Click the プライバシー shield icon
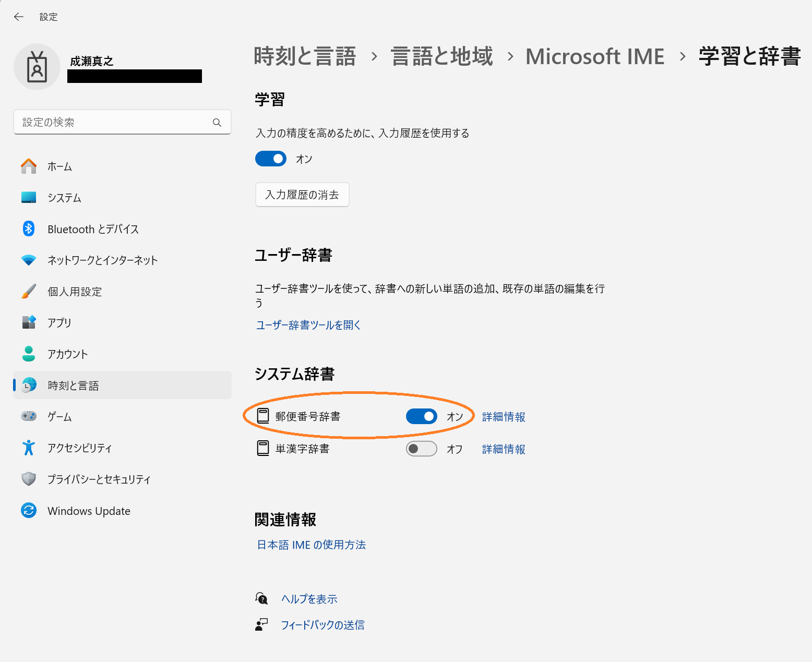 point(29,479)
